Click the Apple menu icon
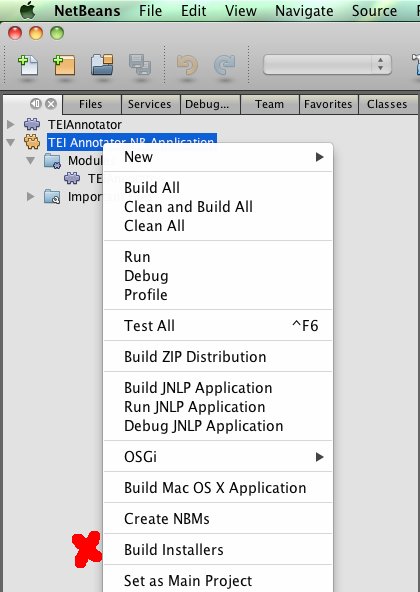Viewport: 420px width, 592px height. (x=27, y=10)
